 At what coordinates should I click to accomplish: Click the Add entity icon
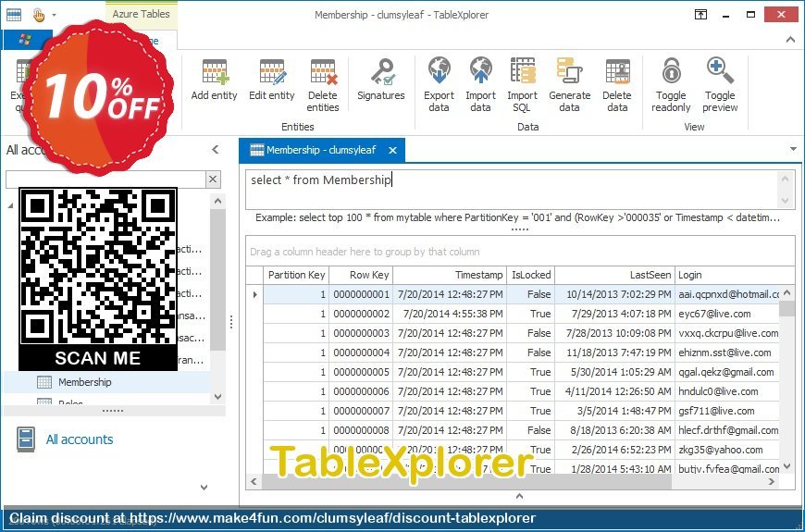(x=215, y=71)
